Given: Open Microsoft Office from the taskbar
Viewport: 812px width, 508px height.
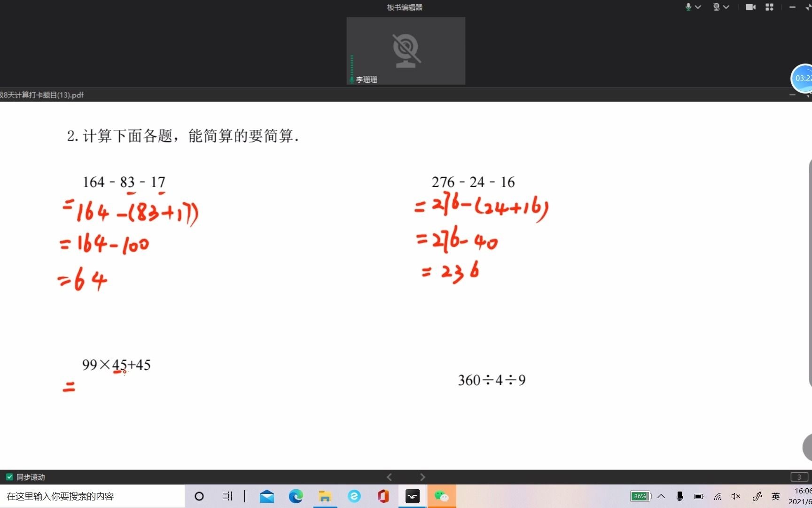Looking at the screenshot, I should [383, 496].
